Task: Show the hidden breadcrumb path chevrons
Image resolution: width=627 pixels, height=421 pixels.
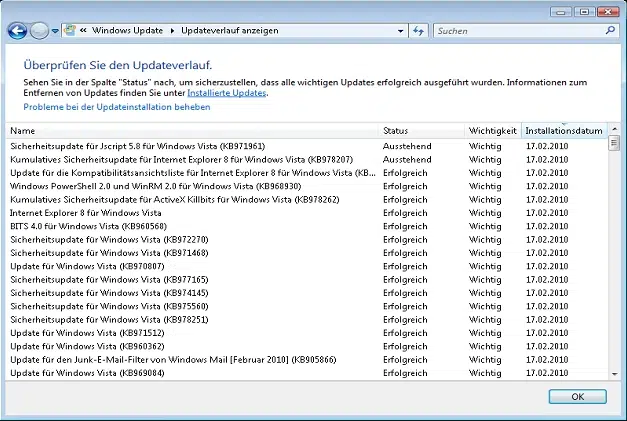Action: pos(83,30)
